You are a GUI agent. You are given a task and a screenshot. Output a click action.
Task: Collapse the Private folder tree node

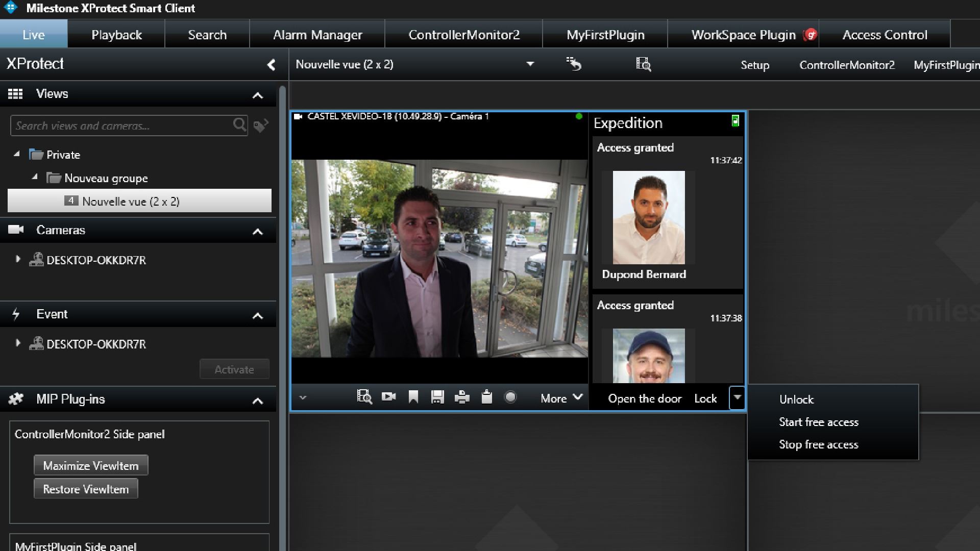[x=16, y=154]
